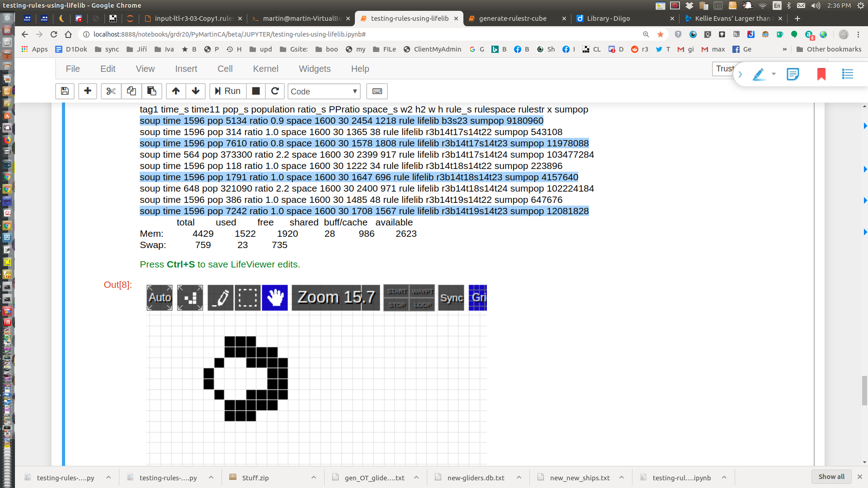
Task: Select LifeViewer pencil draw tool
Action: (221, 298)
